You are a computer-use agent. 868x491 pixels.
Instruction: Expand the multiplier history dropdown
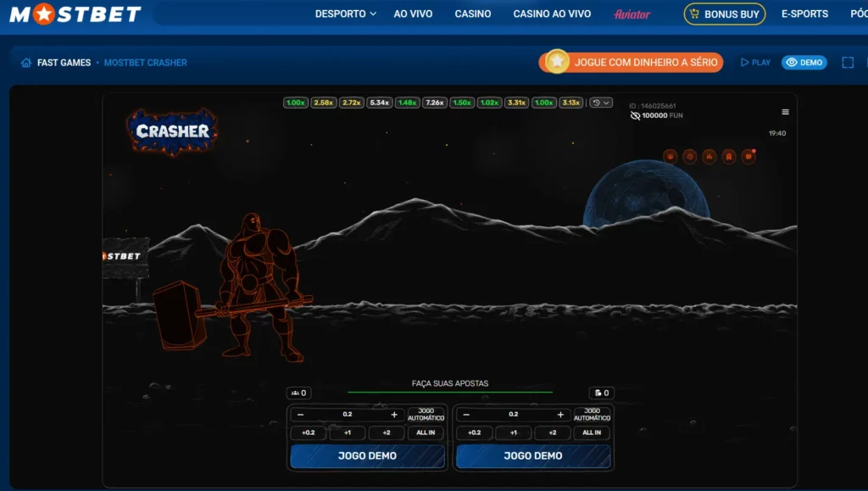(601, 103)
